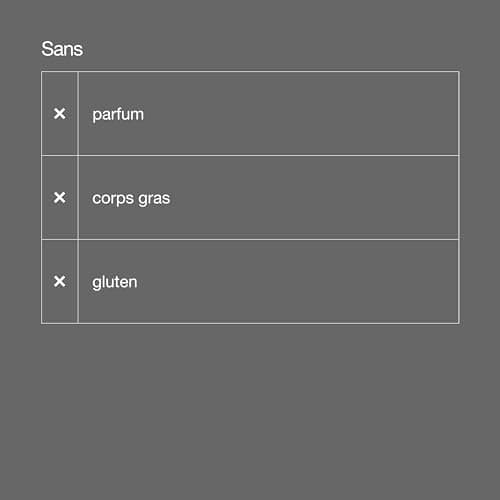The height and width of the screenshot is (500, 500).
Task: Toggle the corps gras cross mark
Action: 60,198
